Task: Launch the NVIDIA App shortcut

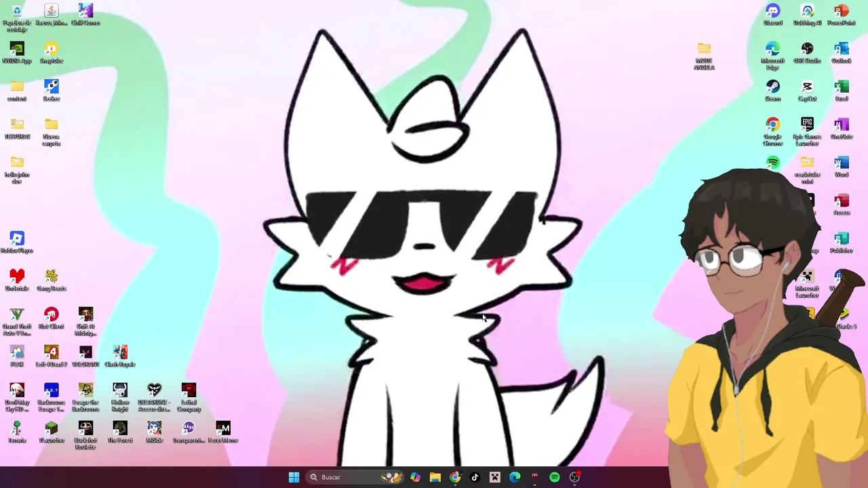Action: (x=17, y=53)
